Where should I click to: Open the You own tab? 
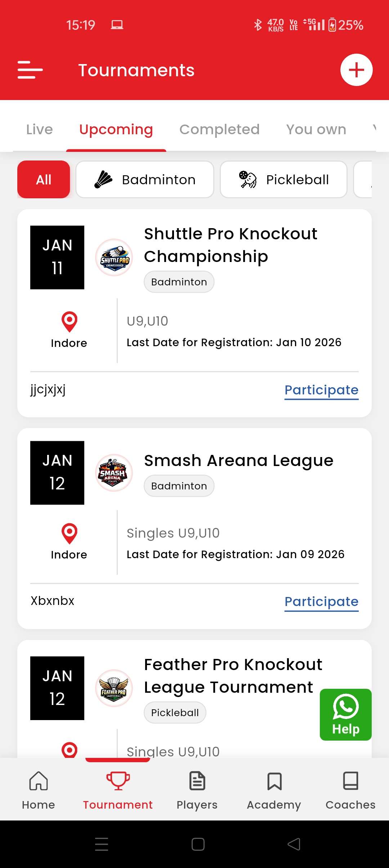click(316, 130)
